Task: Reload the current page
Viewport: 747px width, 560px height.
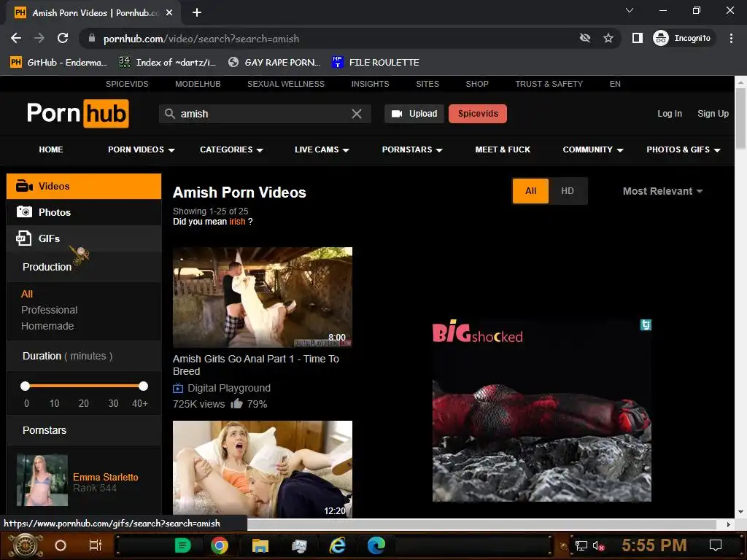Action: 63,38
